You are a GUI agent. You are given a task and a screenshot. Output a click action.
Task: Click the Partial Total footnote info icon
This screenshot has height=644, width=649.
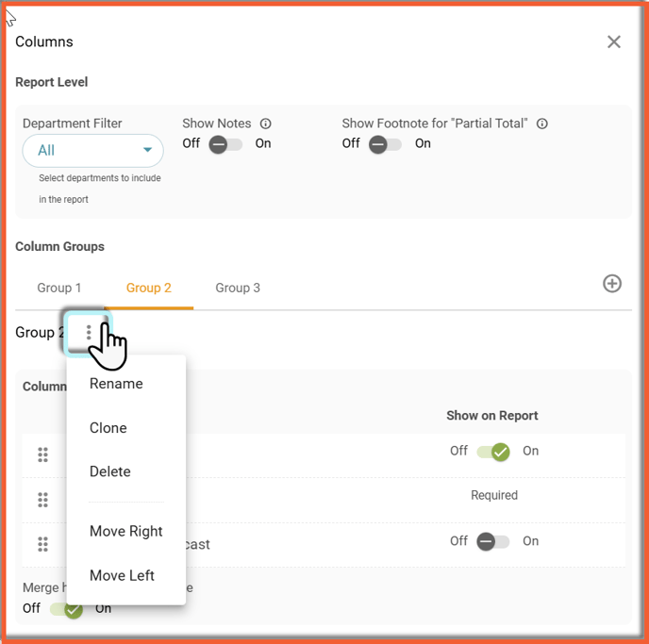click(x=541, y=124)
